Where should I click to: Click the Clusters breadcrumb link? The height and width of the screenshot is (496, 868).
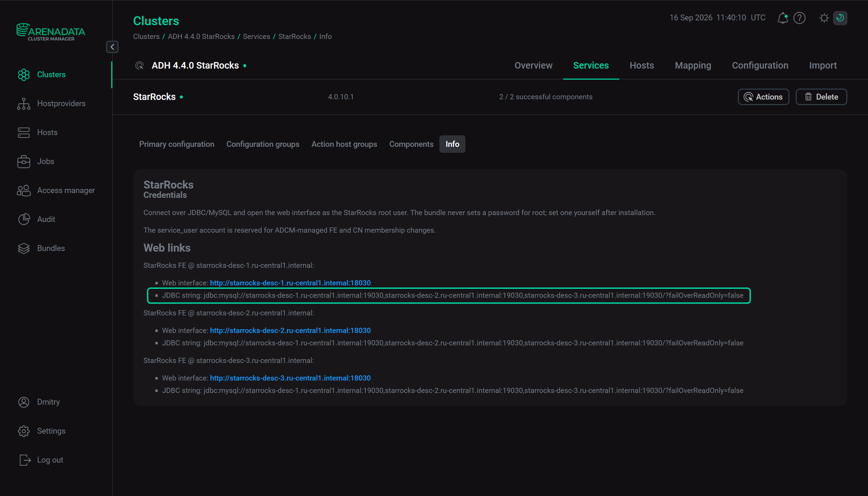pyautogui.click(x=146, y=37)
